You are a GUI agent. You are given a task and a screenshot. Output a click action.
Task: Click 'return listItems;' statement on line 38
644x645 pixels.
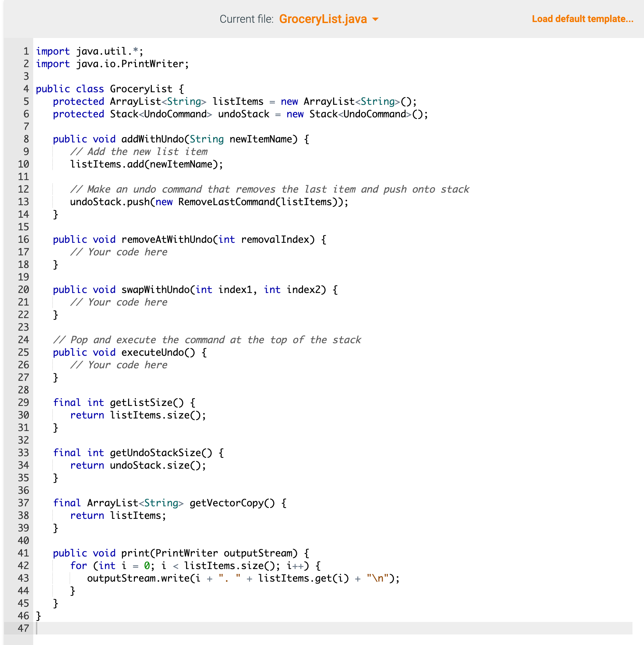[x=118, y=515]
